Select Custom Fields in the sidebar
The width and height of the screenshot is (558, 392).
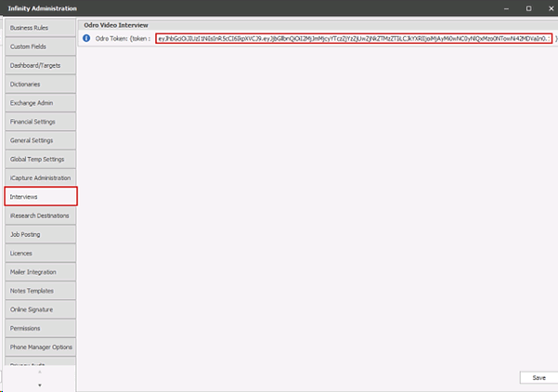[x=39, y=46]
